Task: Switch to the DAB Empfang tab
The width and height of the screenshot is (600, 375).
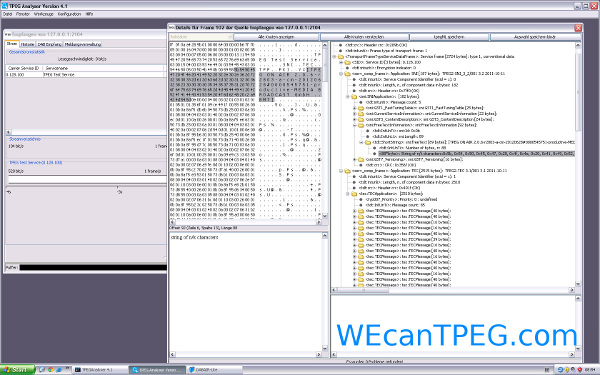Action: coord(49,44)
